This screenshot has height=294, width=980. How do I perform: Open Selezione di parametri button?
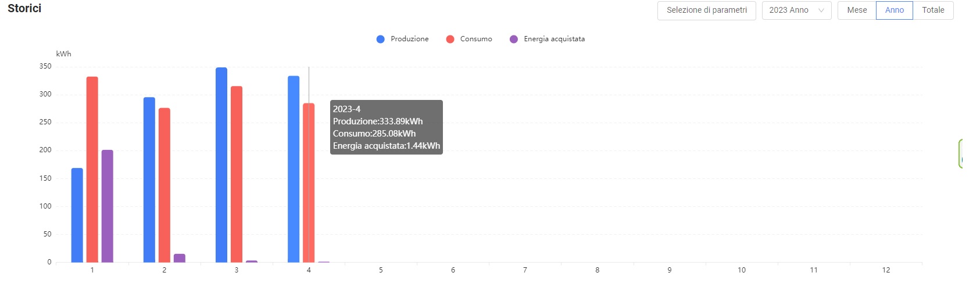coord(706,10)
